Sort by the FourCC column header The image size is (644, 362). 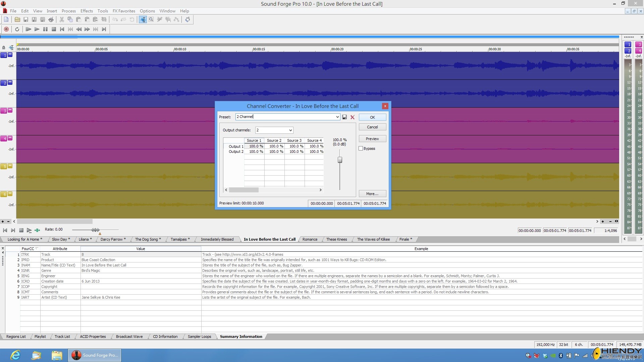point(28,249)
